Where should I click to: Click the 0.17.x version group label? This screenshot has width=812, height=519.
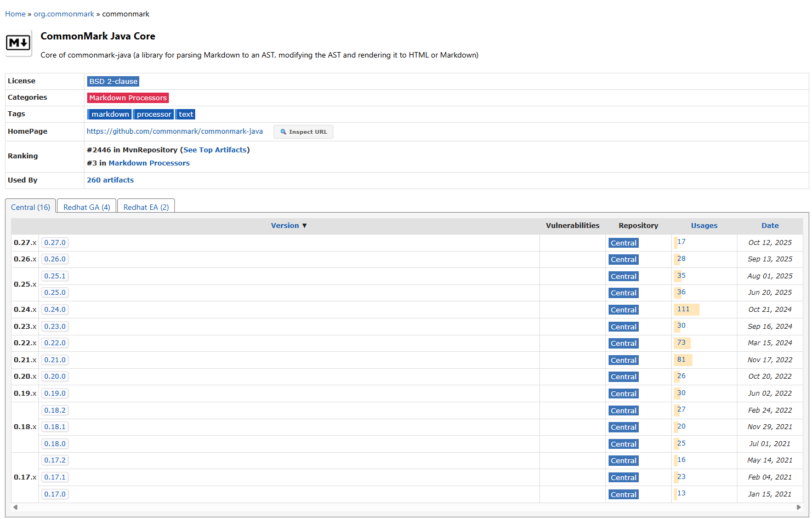tap(25, 477)
